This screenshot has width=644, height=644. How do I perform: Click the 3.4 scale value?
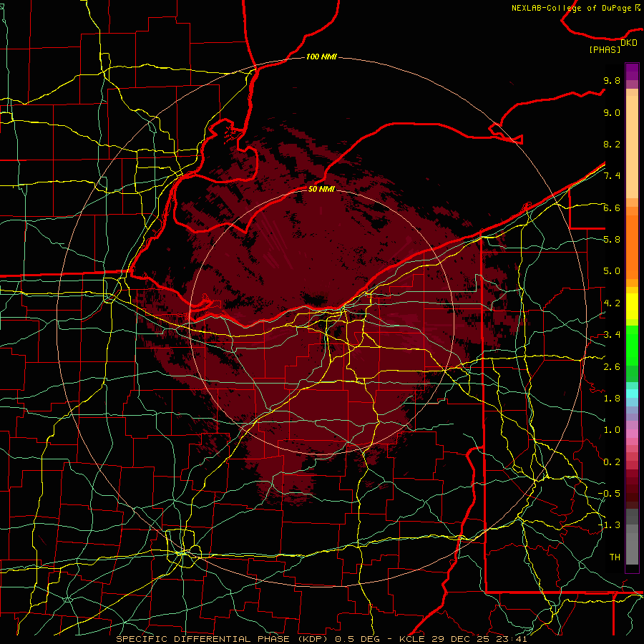coord(612,335)
